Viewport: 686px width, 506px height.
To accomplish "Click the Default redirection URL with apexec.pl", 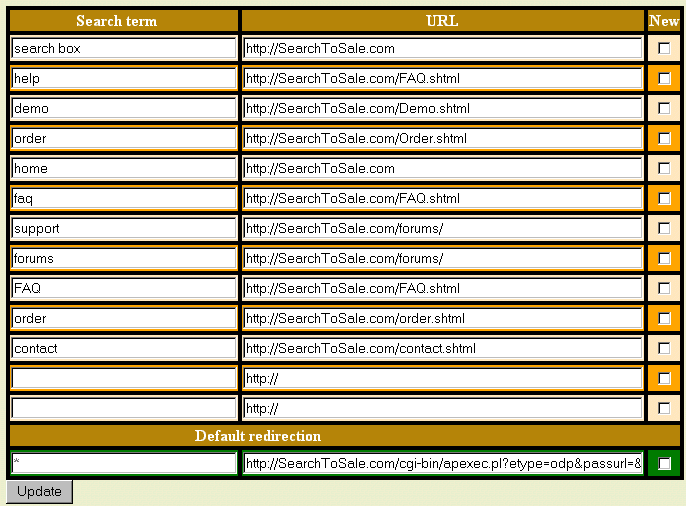I will (x=442, y=463).
